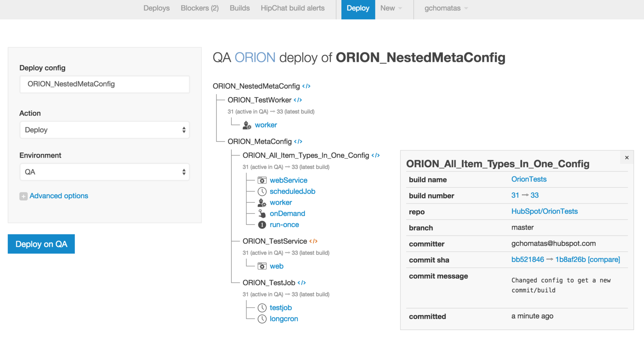Screen dimensions: 644x345
Task: Open the gchomatas user menu
Action: coord(446,8)
